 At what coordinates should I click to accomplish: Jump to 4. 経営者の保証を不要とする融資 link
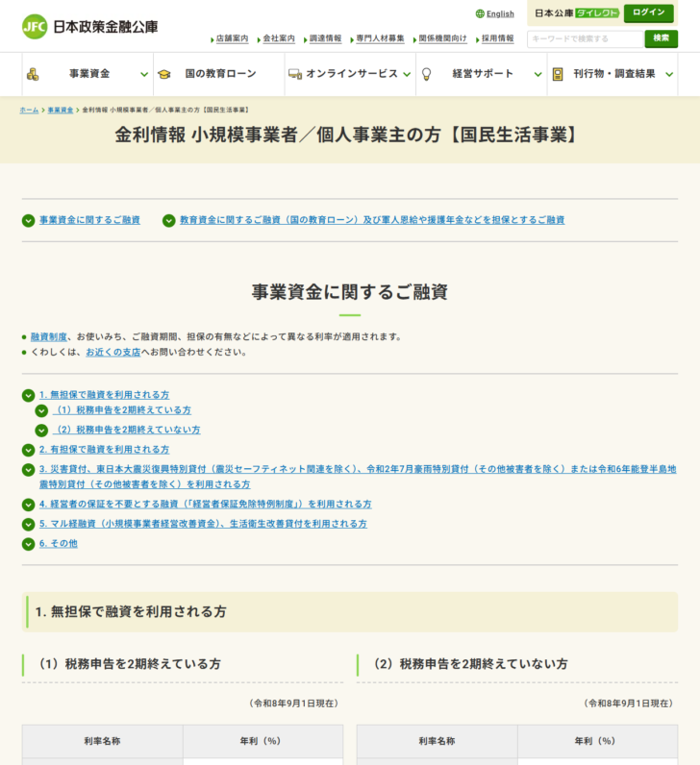click(x=206, y=504)
